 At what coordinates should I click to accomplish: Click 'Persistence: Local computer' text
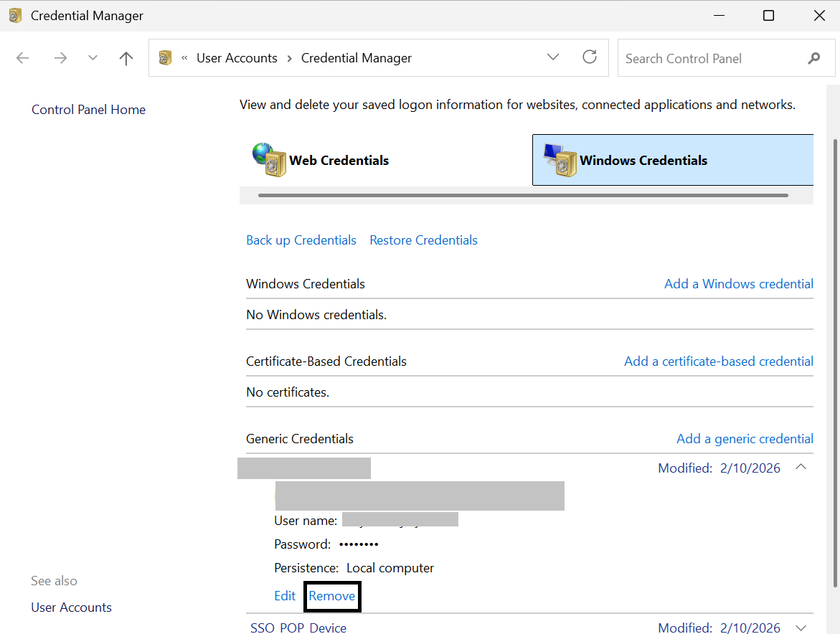coord(354,567)
